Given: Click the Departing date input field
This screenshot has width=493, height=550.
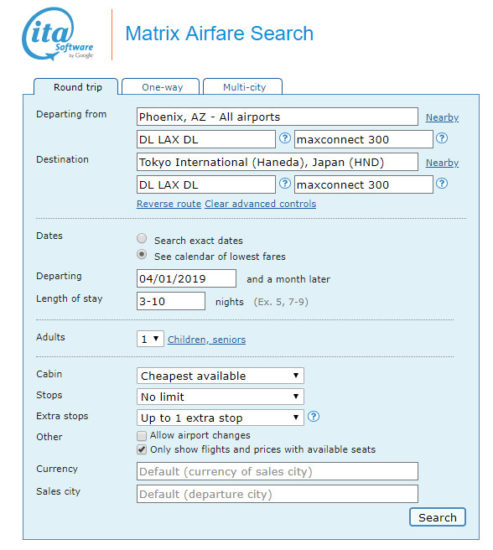Looking at the screenshot, I should tap(186, 279).
